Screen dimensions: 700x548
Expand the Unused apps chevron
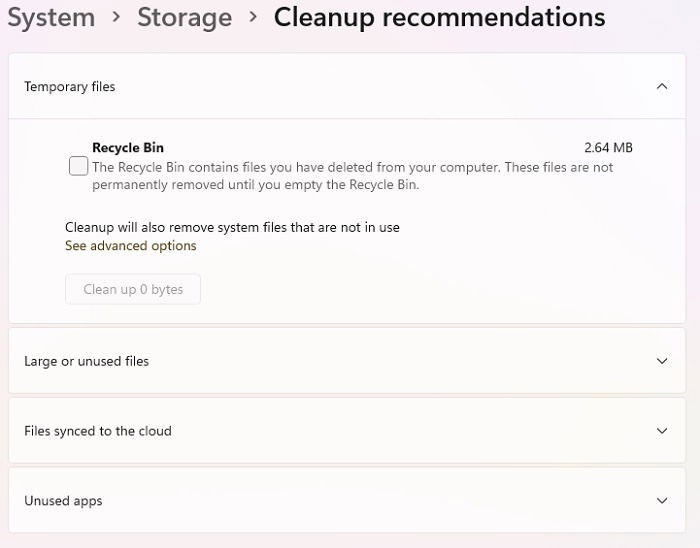pos(662,500)
